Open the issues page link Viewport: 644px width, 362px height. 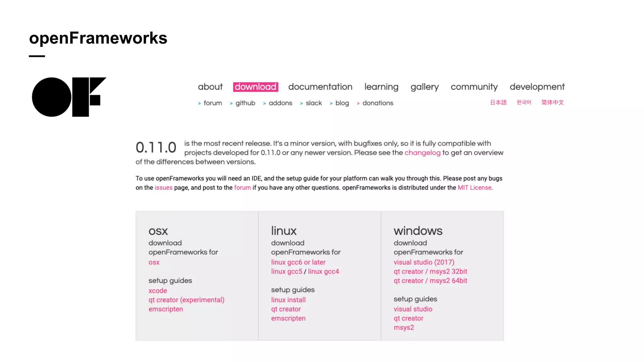[x=164, y=188]
